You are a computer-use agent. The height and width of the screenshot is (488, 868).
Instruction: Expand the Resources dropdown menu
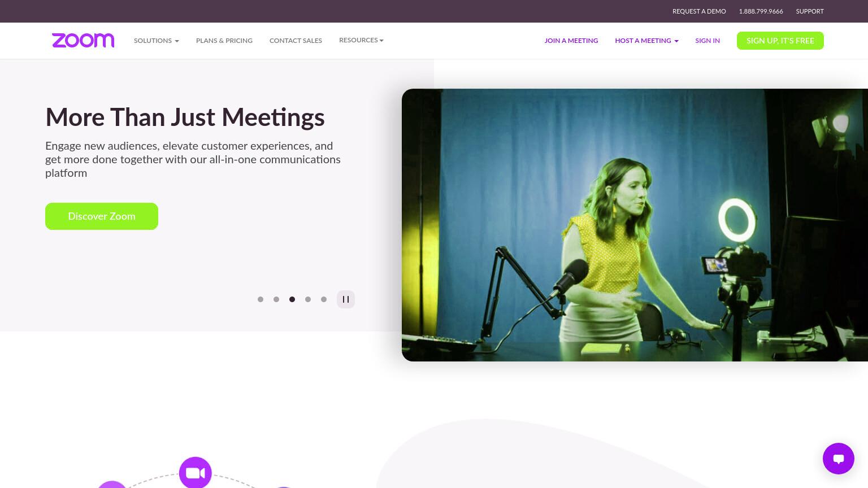(361, 40)
